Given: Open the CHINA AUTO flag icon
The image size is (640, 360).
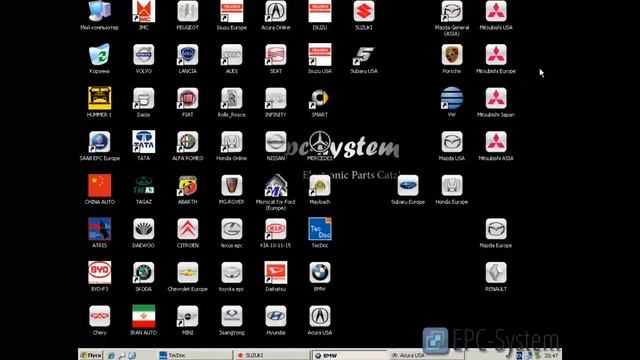Looking at the screenshot, I should click(100, 186).
